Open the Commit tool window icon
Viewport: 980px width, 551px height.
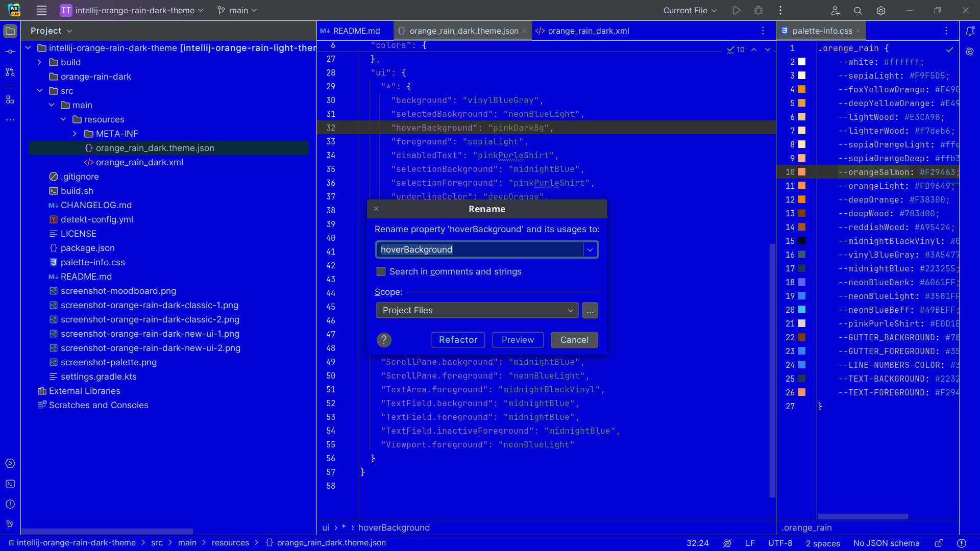point(10,52)
